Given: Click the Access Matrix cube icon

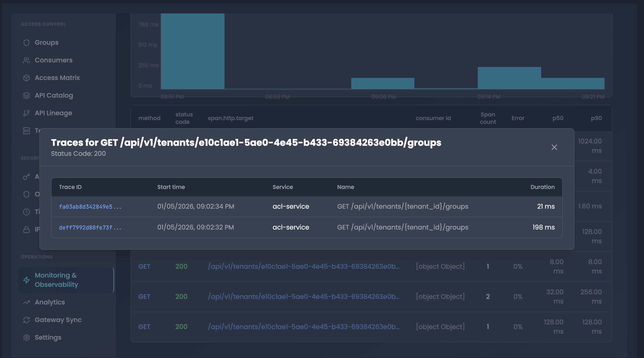Looking at the screenshot, I should pyautogui.click(x=26, y=78).
